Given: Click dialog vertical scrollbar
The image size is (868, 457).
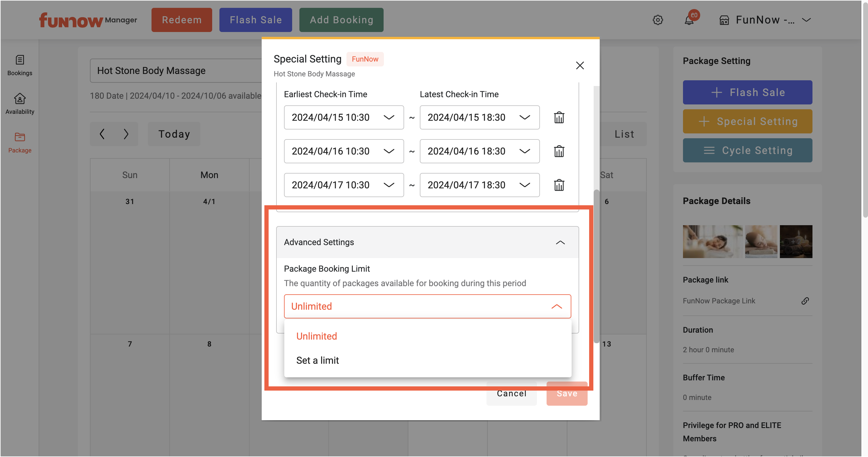Looking at the screenshot, I should point(596,266).
